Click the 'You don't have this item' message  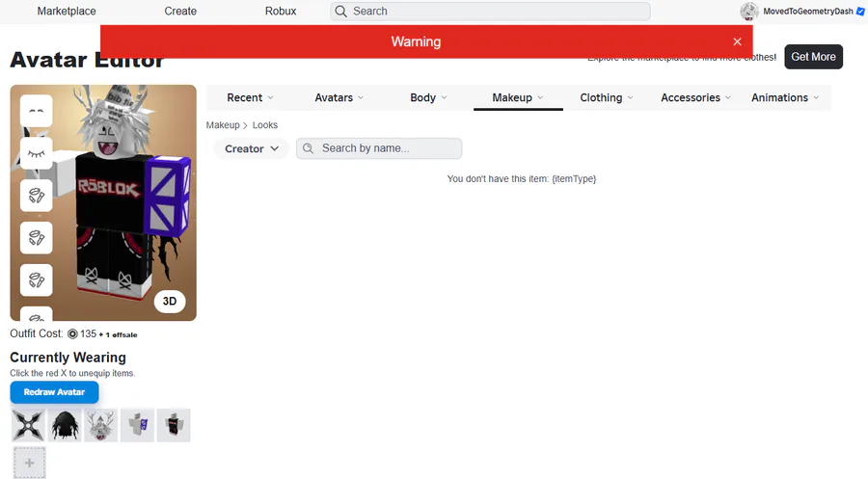point(522,178)
